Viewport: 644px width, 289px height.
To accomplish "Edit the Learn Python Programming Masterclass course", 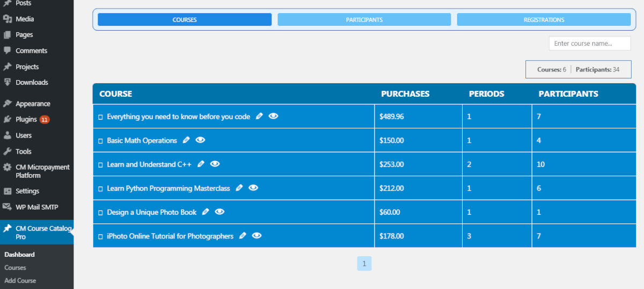I will pyautogui.click(x=239, y=188).
